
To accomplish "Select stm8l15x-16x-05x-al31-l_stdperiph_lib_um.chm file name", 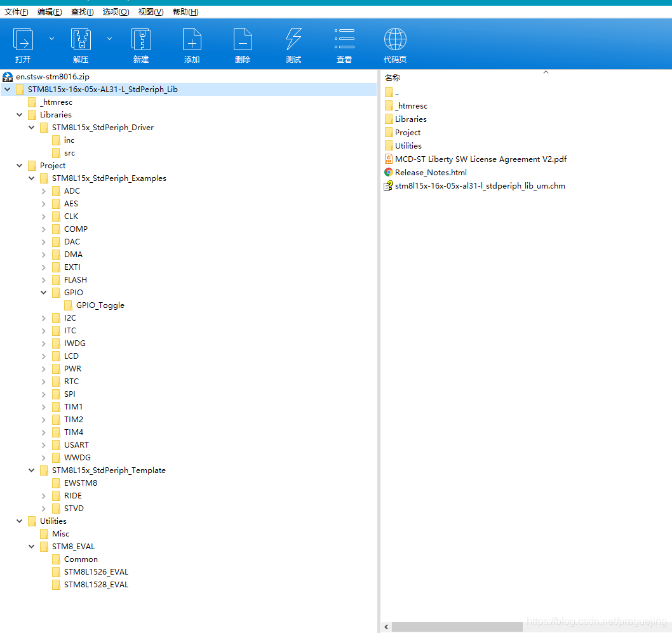I will point(480,185).
